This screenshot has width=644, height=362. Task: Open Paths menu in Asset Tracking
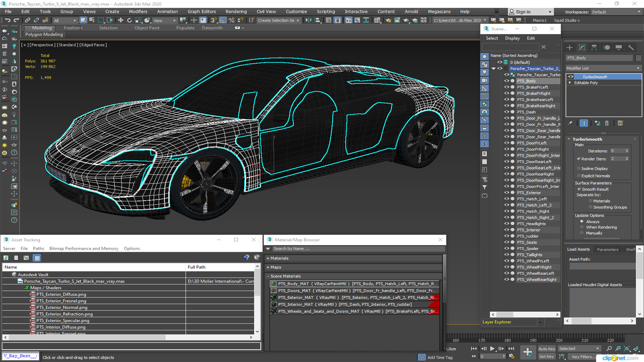click(38, 249)
